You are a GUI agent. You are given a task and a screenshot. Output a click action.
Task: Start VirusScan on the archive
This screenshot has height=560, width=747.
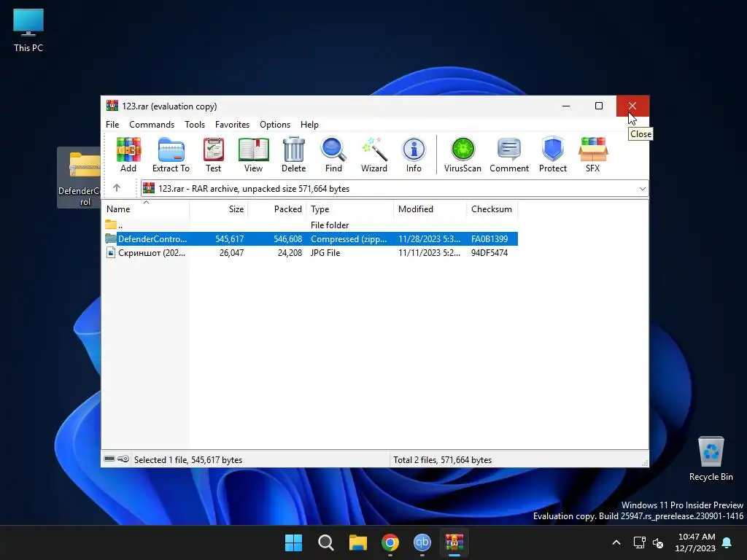click(462, 155)
